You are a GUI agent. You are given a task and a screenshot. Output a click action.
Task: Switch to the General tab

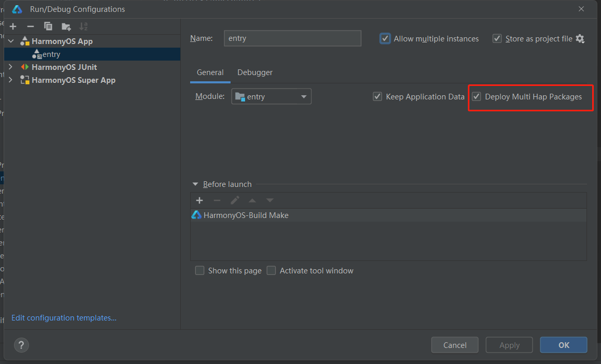pyautogui.click(x=210, y=72)
